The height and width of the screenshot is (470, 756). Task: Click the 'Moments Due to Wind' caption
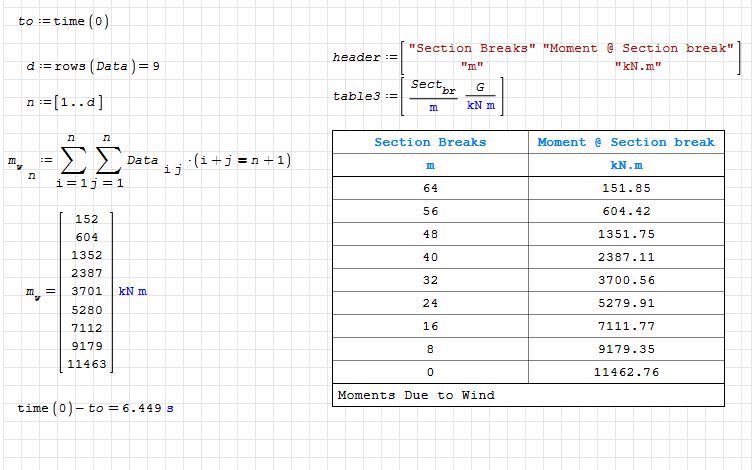tap(416, 395)
